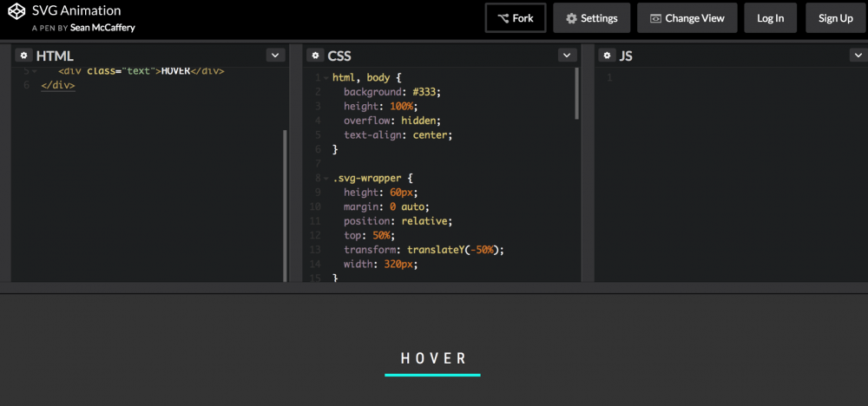Viewport: 868px width, 406px height.
Task: Click the 'margin: 0 auto;' CSS line
Action: (386, 206)
